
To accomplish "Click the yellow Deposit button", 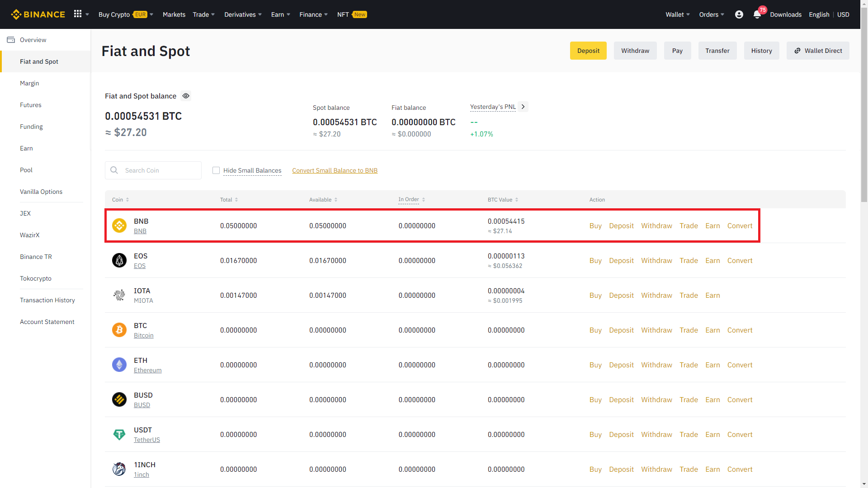I will pyautogui.click(x=588, y=51).
